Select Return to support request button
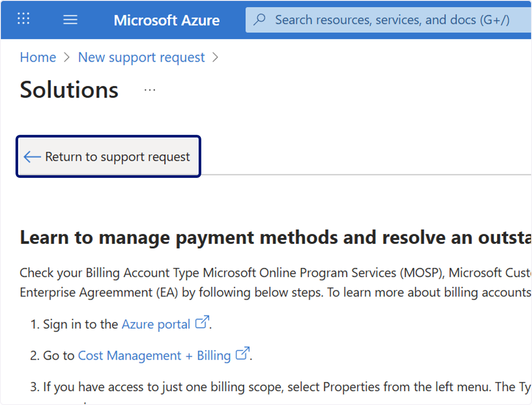Screen dimensions: 532x405 (109, 157)
